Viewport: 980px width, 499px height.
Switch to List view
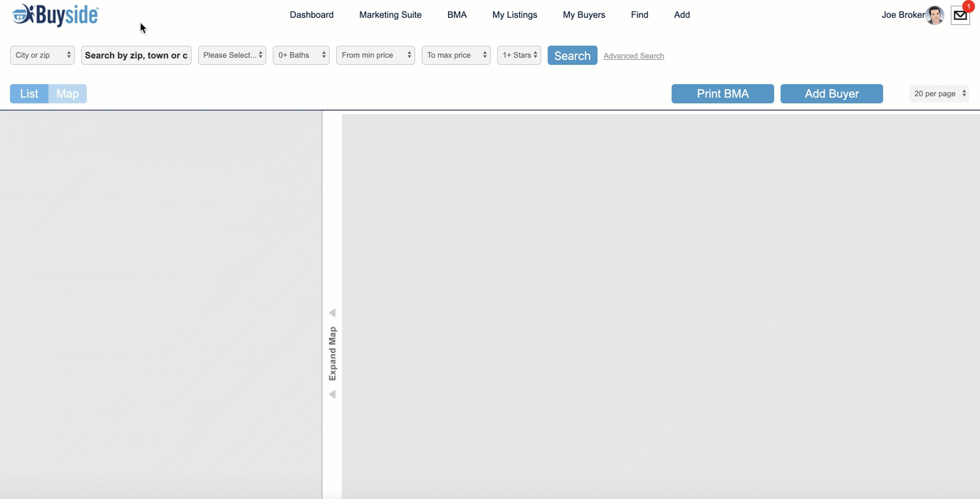click(x=29, y=94)
